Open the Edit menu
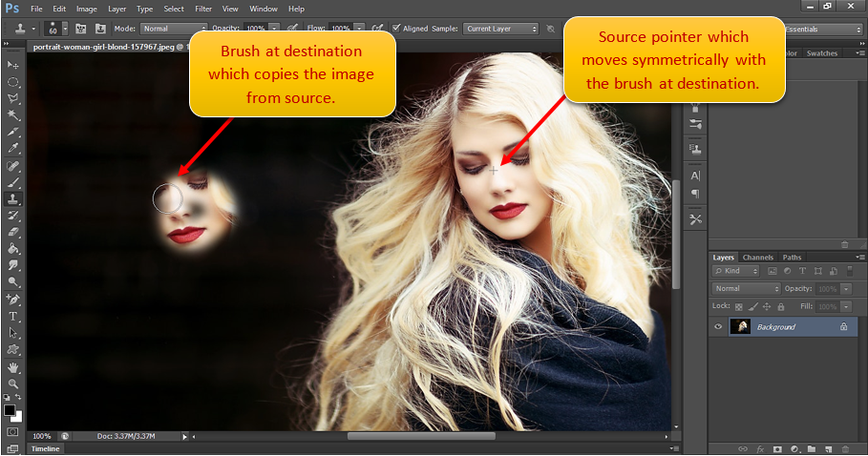This screenshot has width=868, height=456. 59,9
